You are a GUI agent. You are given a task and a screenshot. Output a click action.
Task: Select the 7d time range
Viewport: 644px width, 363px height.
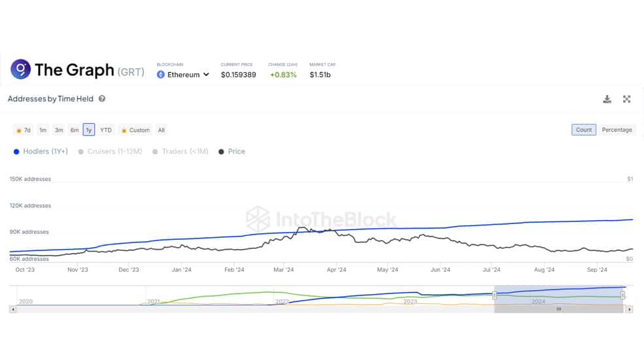click(x=24, y=130)
